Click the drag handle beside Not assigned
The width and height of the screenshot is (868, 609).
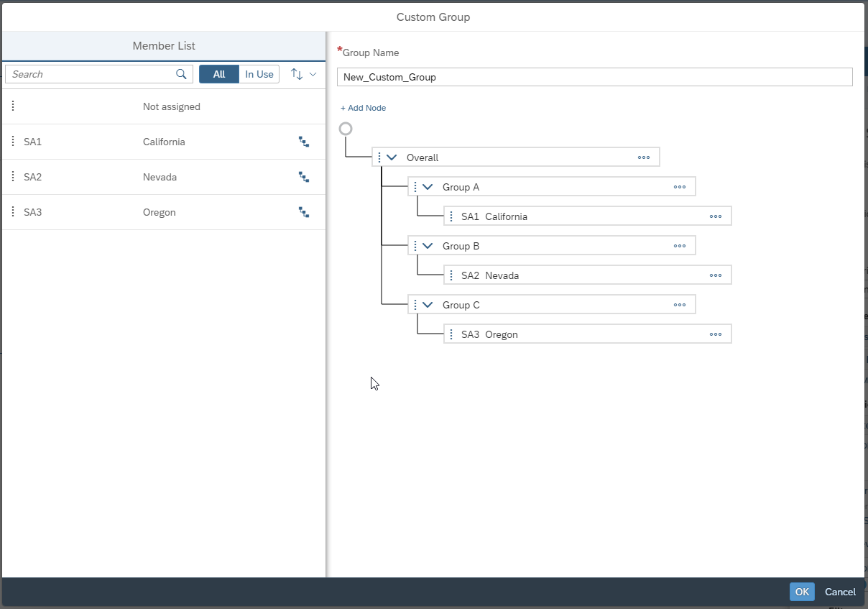(x=12, y=105)
